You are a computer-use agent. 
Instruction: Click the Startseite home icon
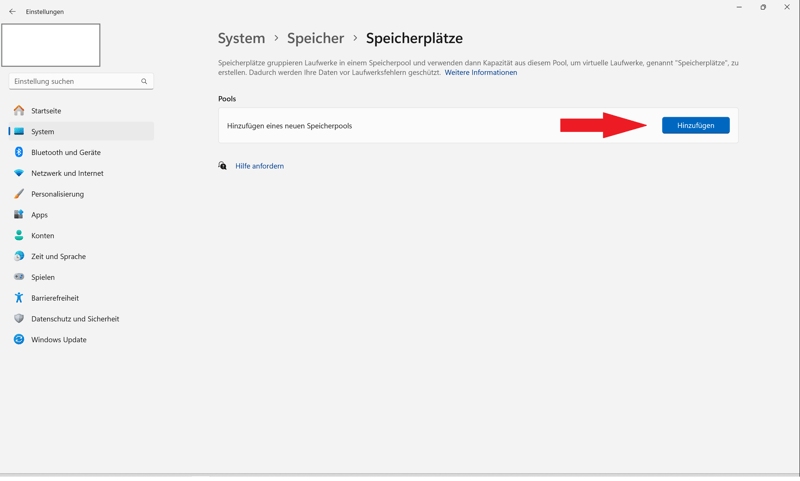(19, 111)
